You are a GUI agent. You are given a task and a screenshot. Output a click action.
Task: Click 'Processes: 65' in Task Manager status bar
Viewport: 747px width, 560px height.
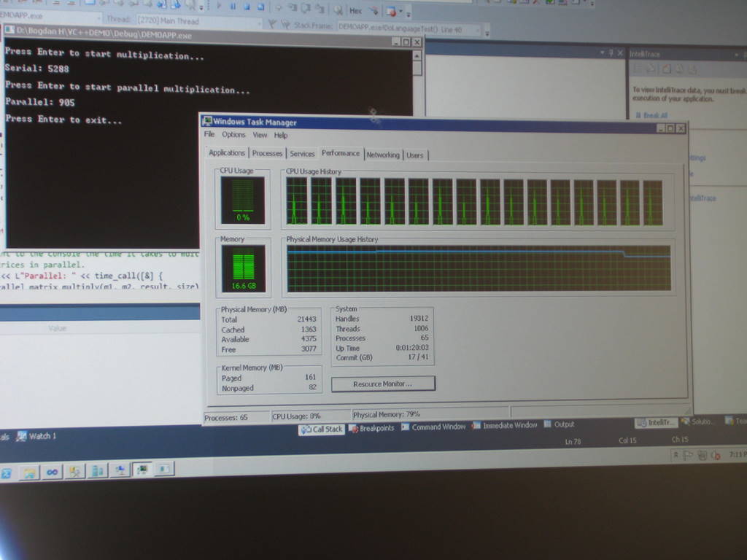[x=226, y=418]
